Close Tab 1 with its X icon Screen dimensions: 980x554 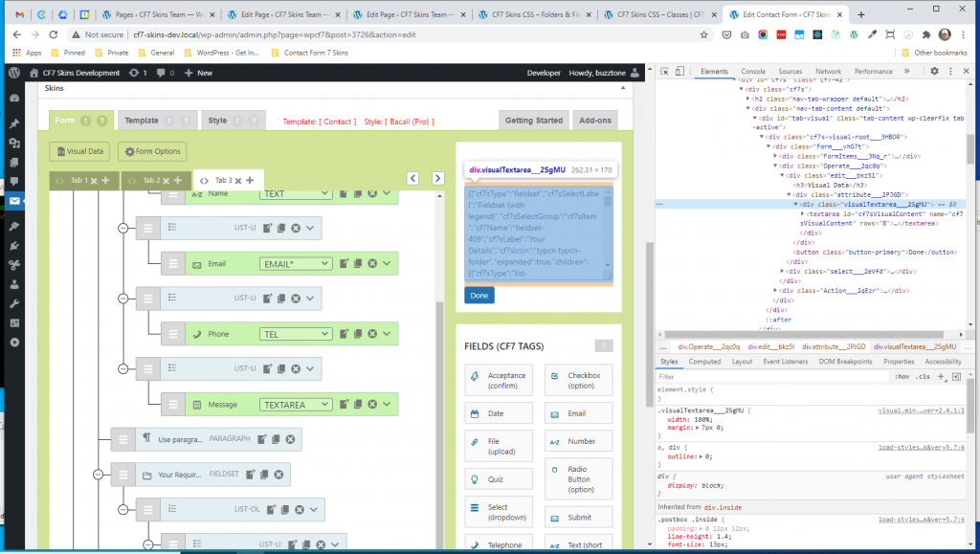click(94, 180)
